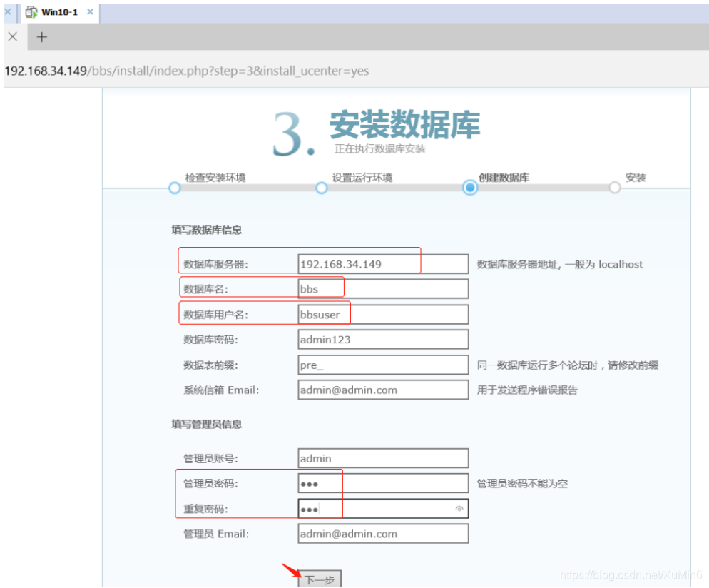Click the 正在执行数据库安装 subtitle
This screenshot has width=709, height=588.
[379, 149]
